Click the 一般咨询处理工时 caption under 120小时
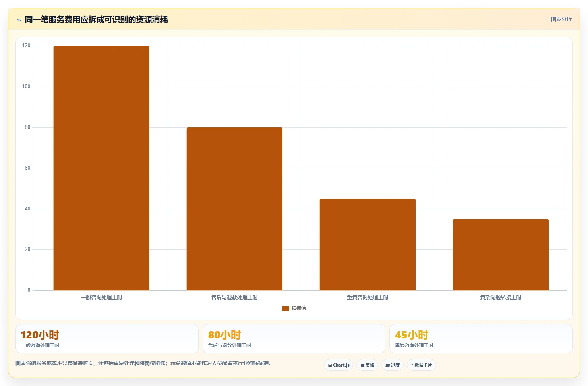Screen dimensions: 588x386 click(40, 345)
